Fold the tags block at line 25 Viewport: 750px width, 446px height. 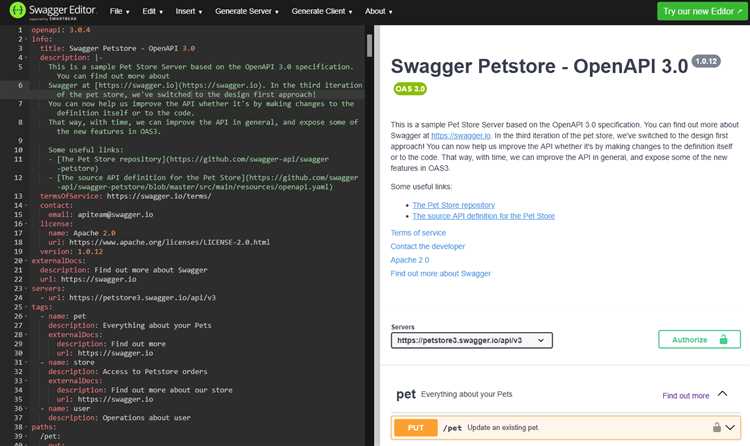26,307
